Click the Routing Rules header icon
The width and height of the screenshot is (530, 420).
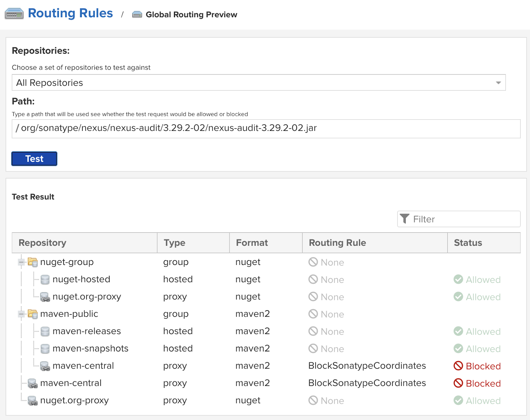tap(14, 14)
